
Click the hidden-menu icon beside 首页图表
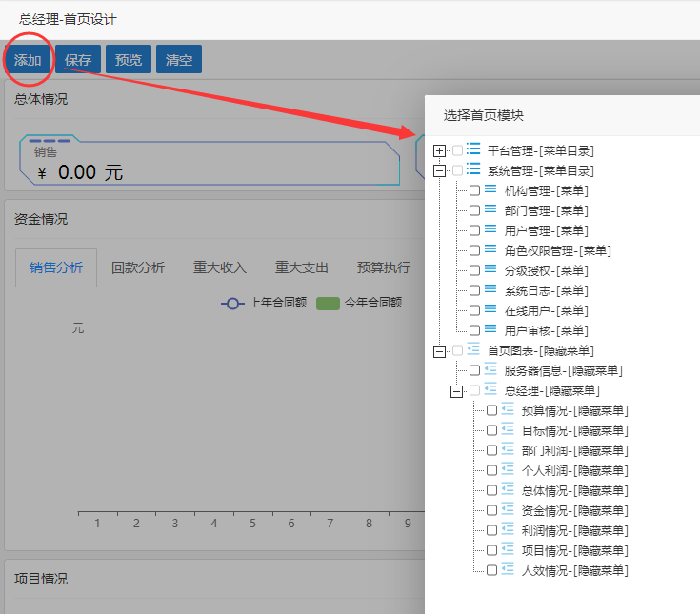473,349
